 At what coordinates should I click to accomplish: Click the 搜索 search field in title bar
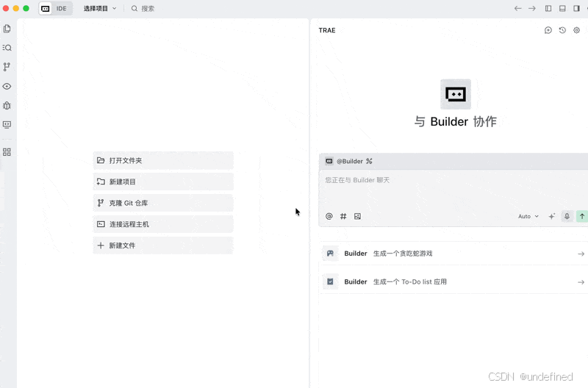point(143,9)
